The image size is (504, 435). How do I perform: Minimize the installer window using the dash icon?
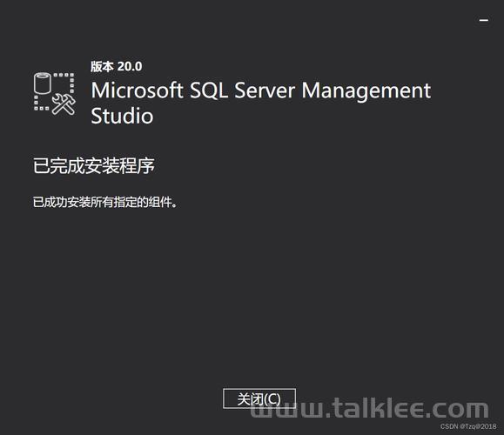484,20
